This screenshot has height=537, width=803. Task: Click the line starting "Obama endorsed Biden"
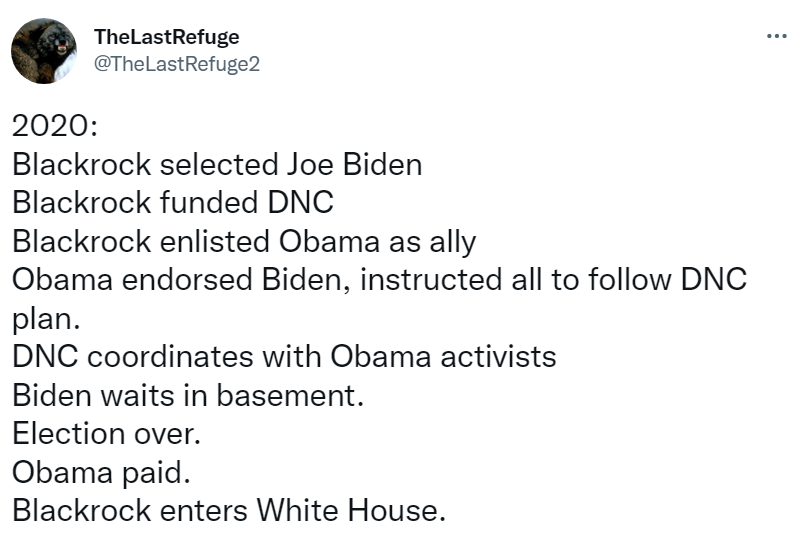(379, 279)
